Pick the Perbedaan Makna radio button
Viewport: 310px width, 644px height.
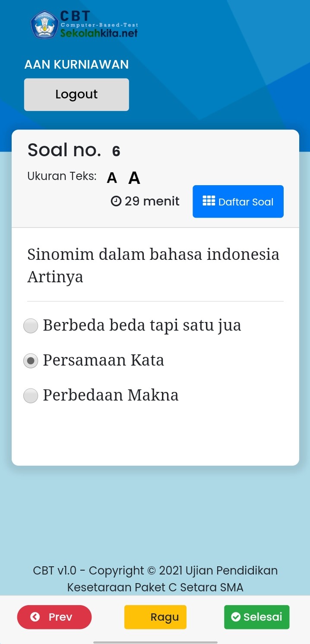point(31,396)
